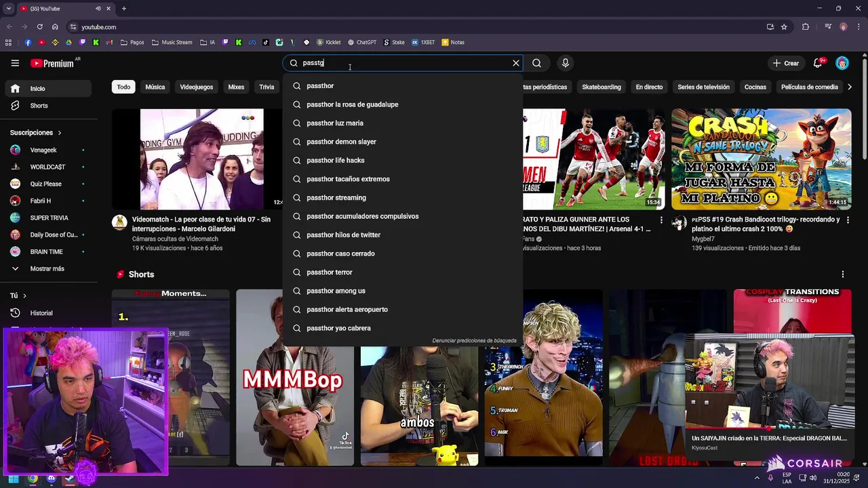Screen dimensions: 868x488
Task: Open the YouTube account avatar menu
Action: tap(842, 63)
